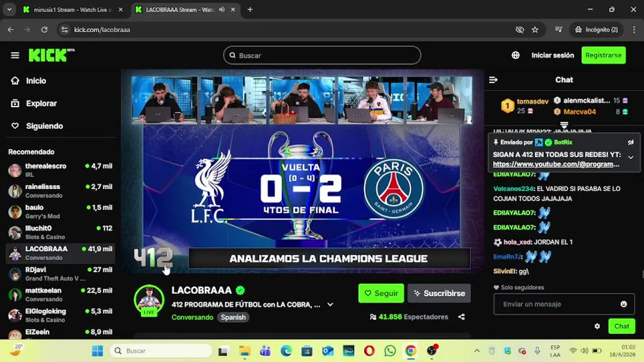Open the hamburger menu beside the Kick logo
644x362 pixels.
coord(15,55)
